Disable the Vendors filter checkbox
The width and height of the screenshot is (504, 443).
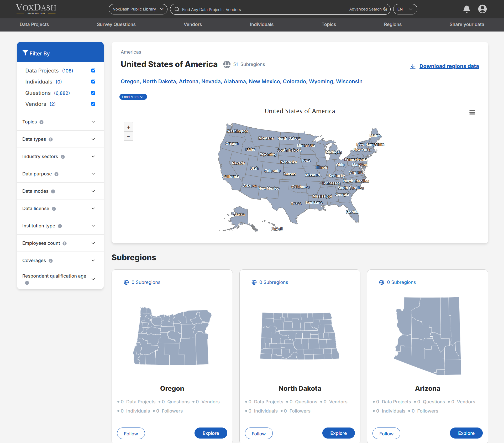pos(93,104)
